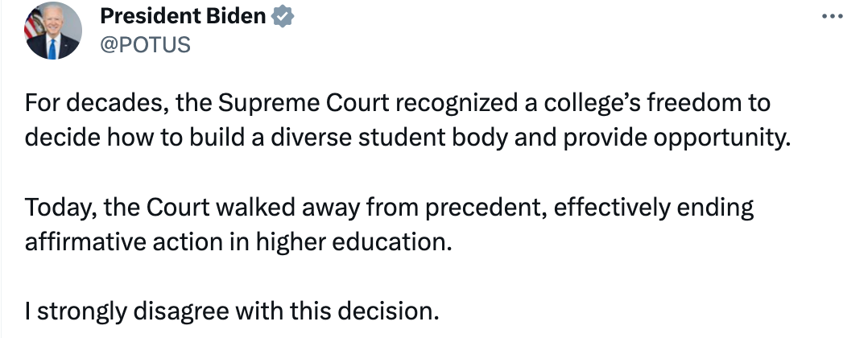868x338 pixels.
Task: Click the word college's in tweet text
Action: tap(588, 104)
